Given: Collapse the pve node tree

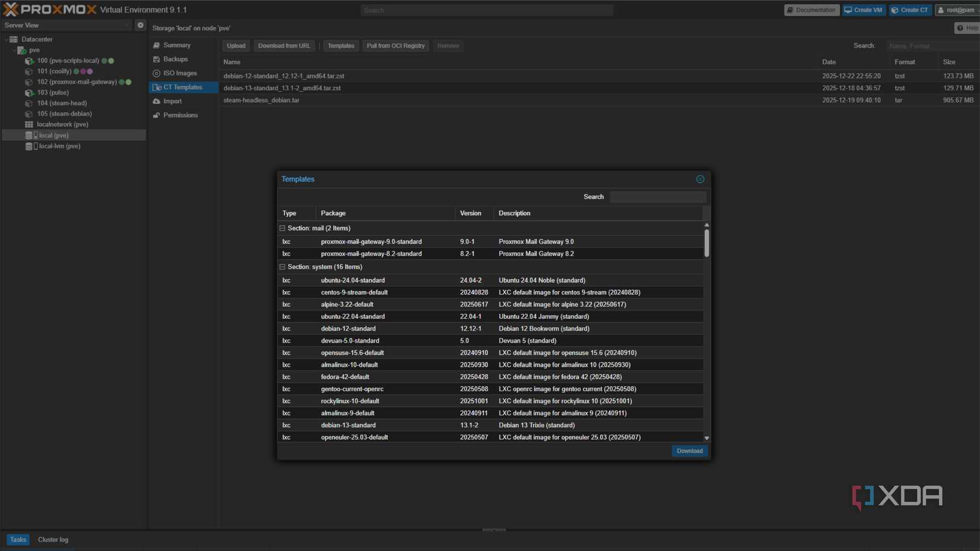Looking at the screenshot, I should pos(14,50).
